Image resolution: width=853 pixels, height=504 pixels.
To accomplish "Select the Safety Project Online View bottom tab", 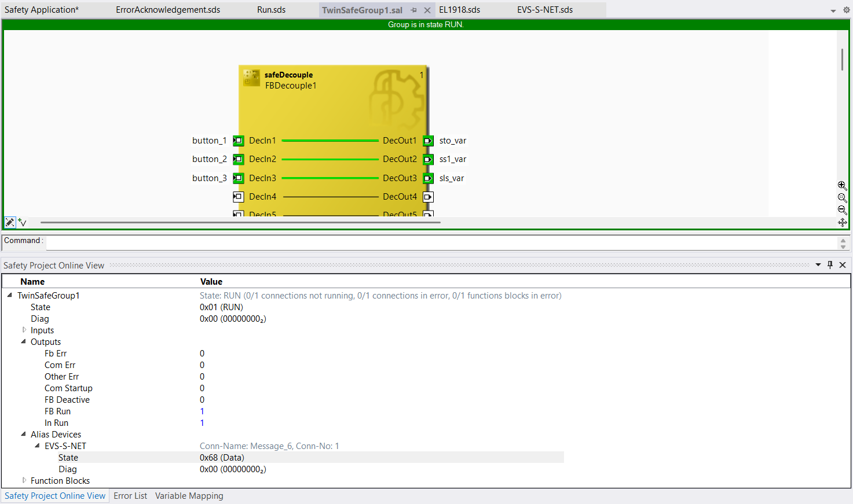I will 55,496.
